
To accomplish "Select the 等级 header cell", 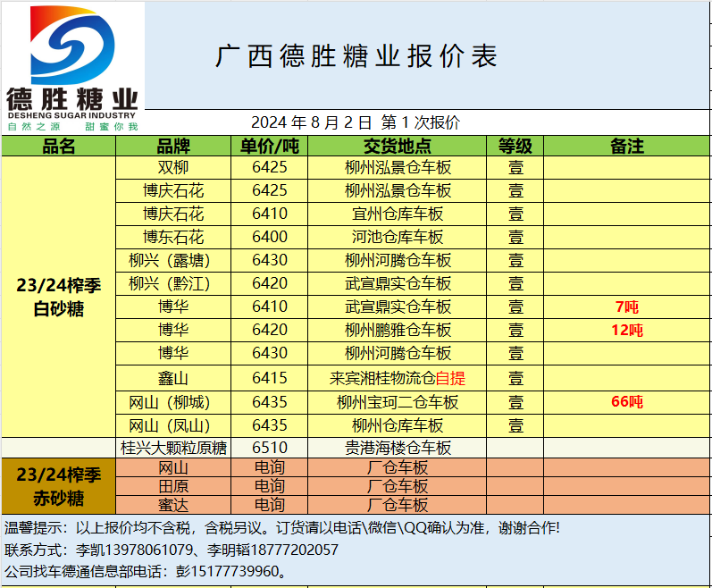I will pyautogui.click(x=515, y=147).
